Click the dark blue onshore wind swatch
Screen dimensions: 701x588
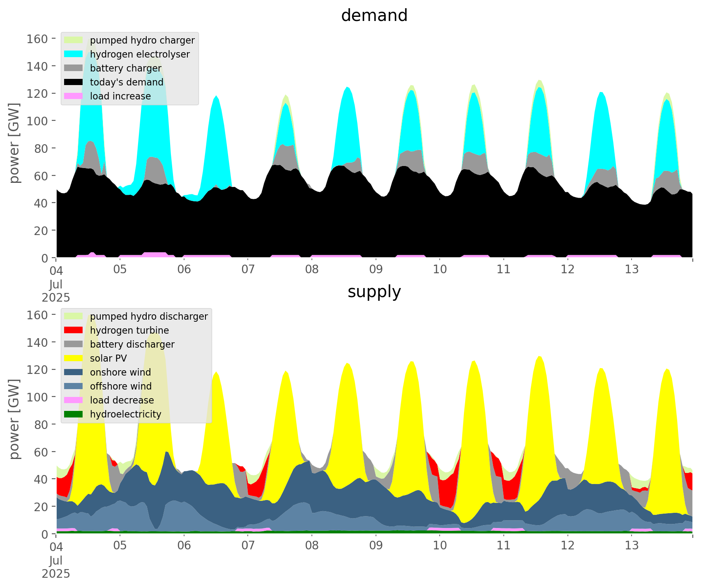pos(74,372)
